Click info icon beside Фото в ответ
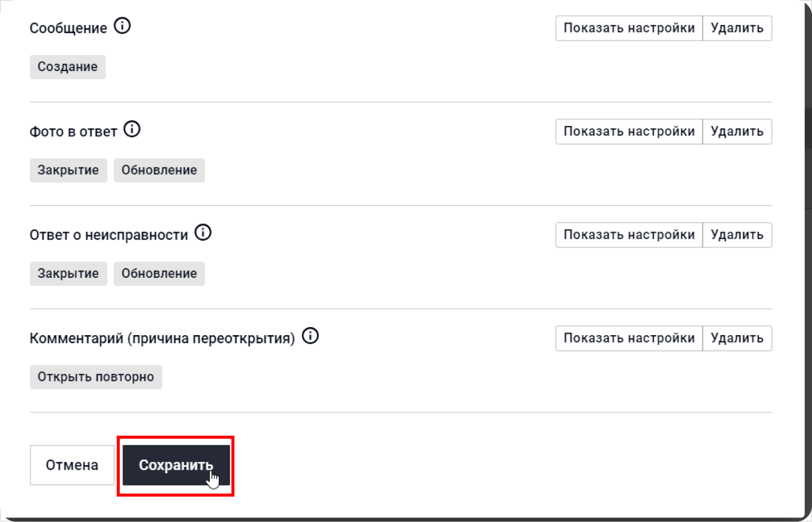Image resolution: width=812 pixels, height=522 pixels. 132,129
